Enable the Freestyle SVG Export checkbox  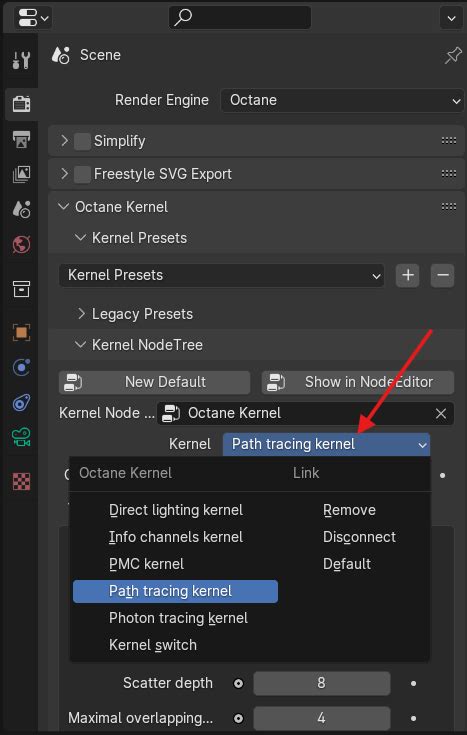coord(82,174)
